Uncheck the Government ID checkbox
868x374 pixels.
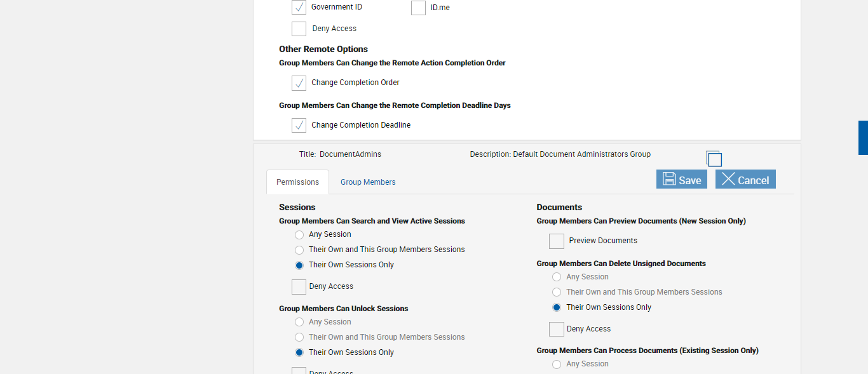(299, 8)
